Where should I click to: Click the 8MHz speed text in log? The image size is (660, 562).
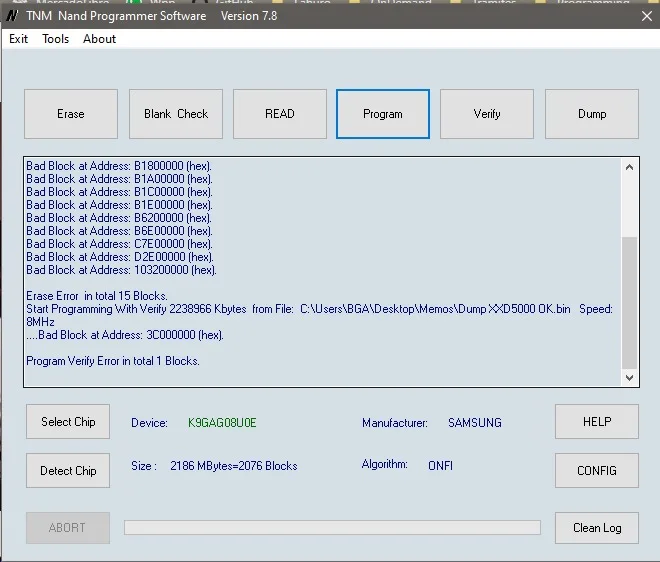pos(40,322)
